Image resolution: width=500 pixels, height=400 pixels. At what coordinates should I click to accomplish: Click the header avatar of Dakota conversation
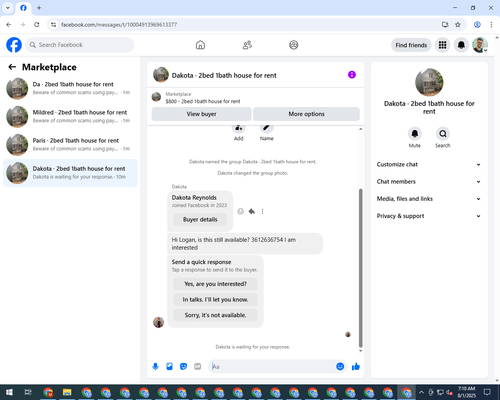[x=161, y=75]
